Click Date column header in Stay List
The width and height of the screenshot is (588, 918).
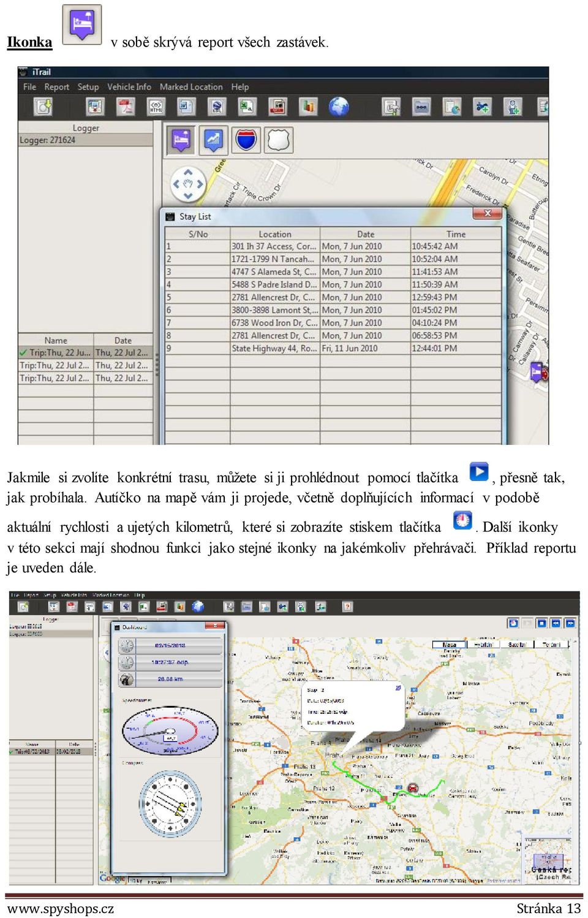(365, 234)
